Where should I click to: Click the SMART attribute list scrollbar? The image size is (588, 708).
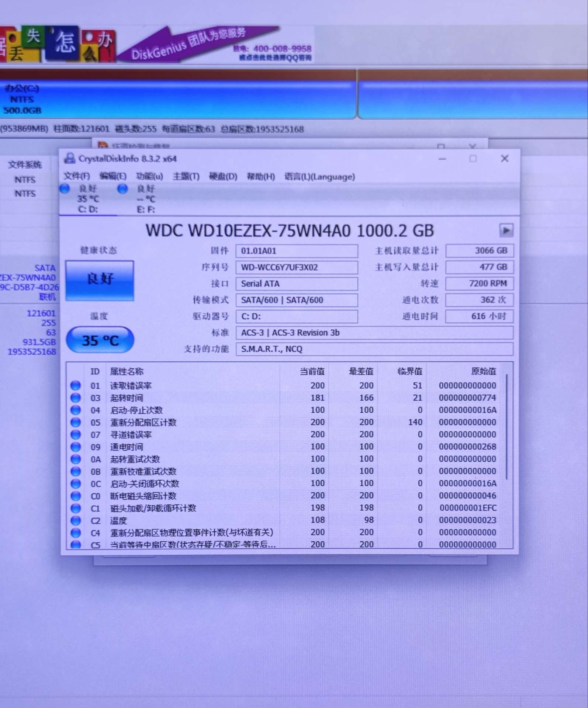[507, 427]
